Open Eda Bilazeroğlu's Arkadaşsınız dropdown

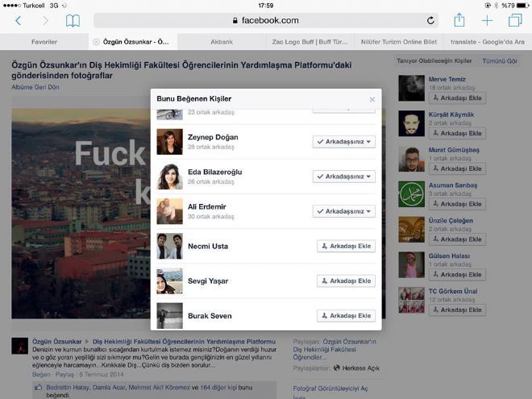click(x=344, y=177)
